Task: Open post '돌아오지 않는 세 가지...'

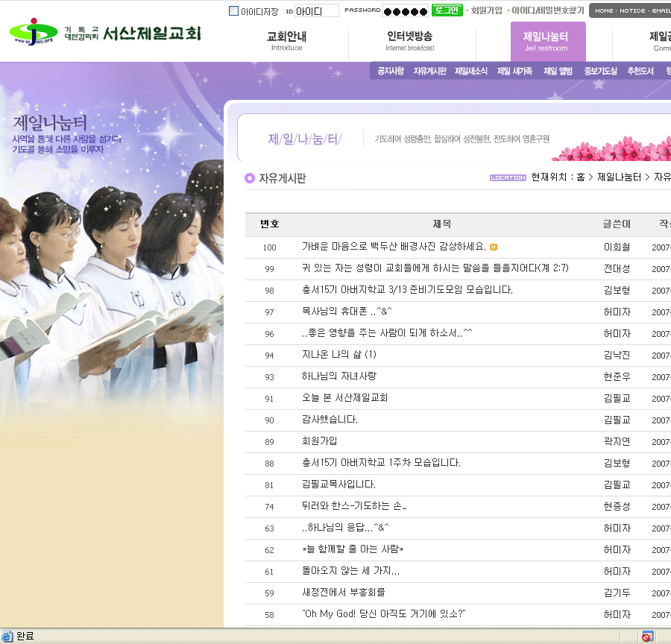Action: click(351, 571)
